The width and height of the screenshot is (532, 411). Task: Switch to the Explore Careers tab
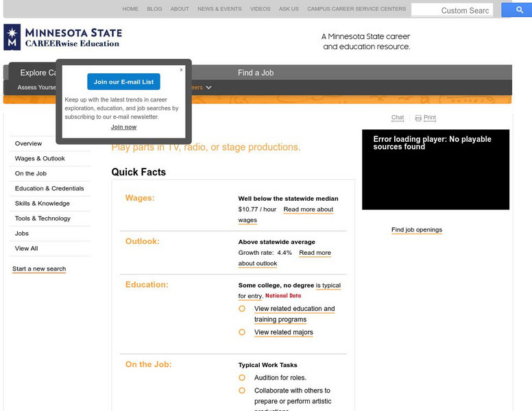38,73
